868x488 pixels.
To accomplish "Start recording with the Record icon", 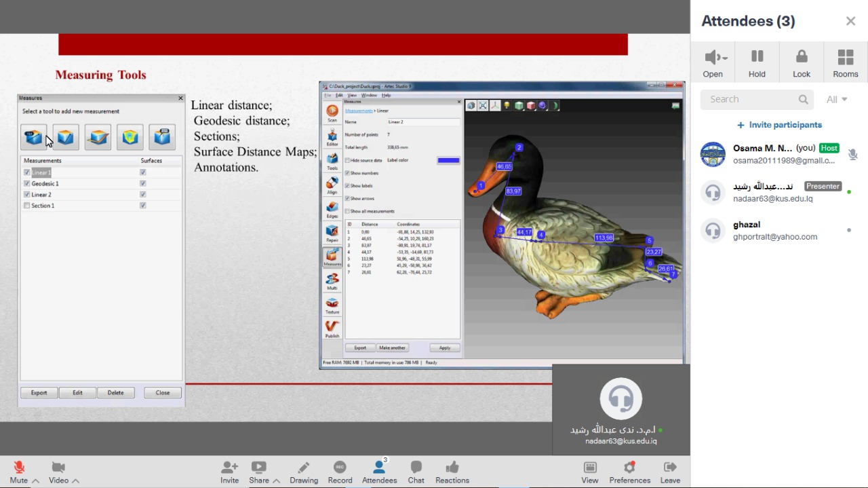I will pyautogui.click(x=340, y=468).
